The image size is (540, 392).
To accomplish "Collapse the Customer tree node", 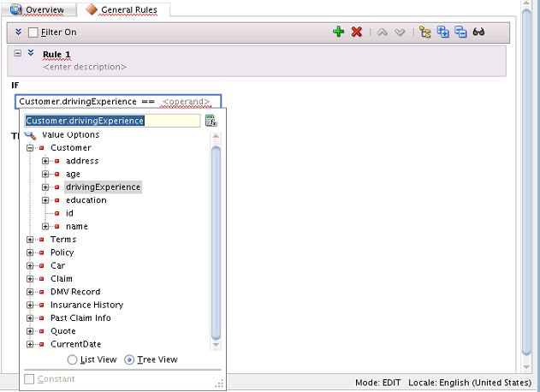I will (30, 148).
